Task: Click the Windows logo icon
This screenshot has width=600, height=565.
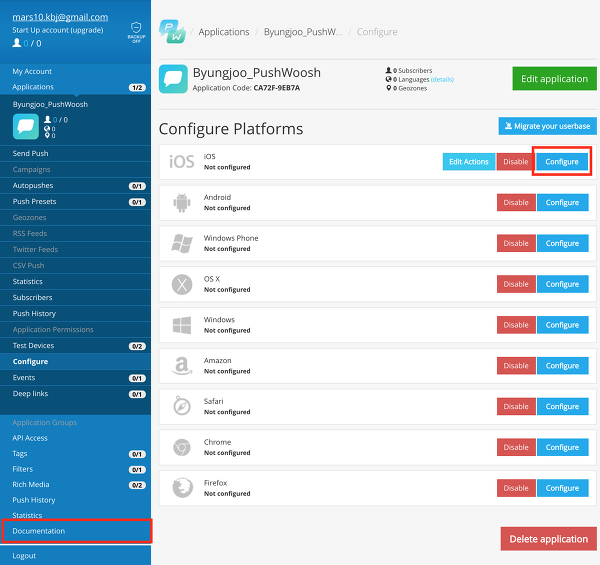Action: tap(182, 325)
